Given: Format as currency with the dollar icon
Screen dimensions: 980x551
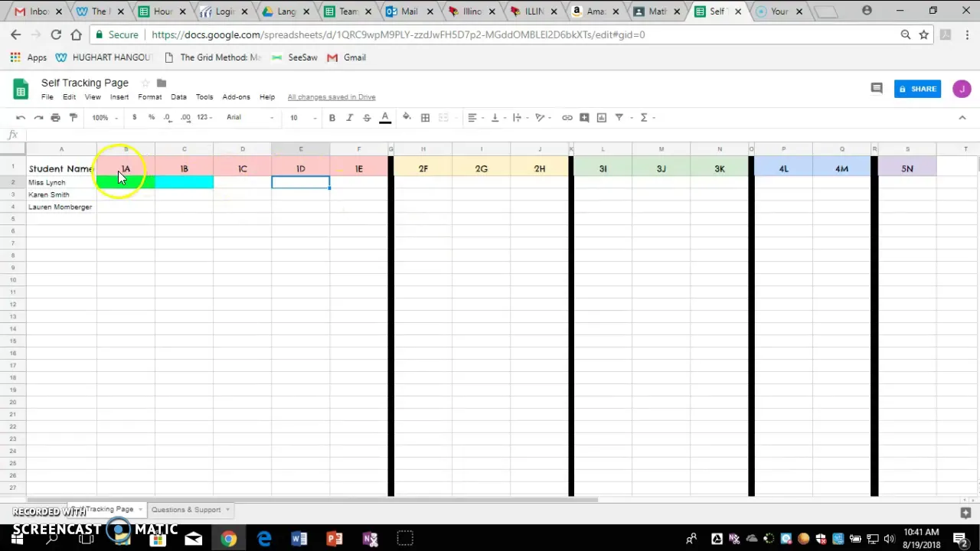Looking at the screenshot, I should (134, 117).
